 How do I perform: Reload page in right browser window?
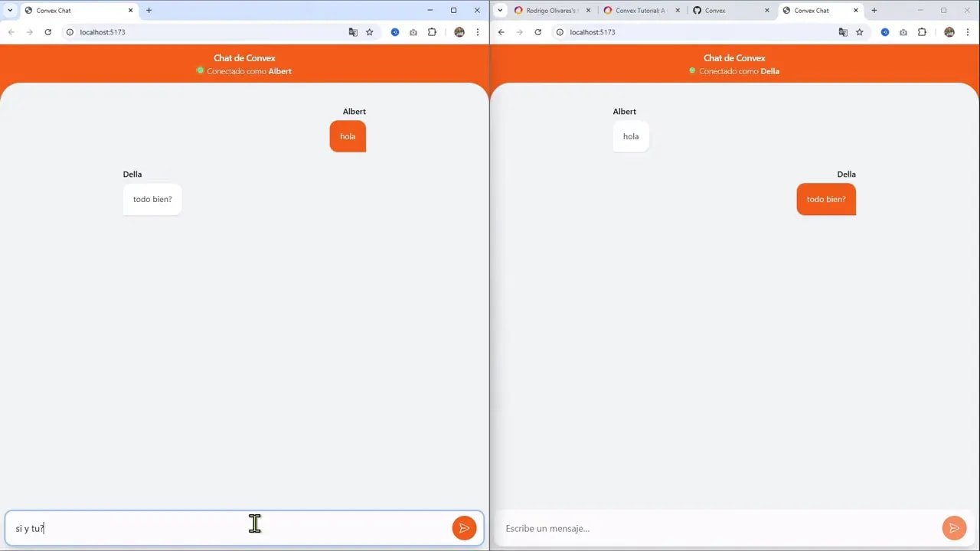coord(537,32)
